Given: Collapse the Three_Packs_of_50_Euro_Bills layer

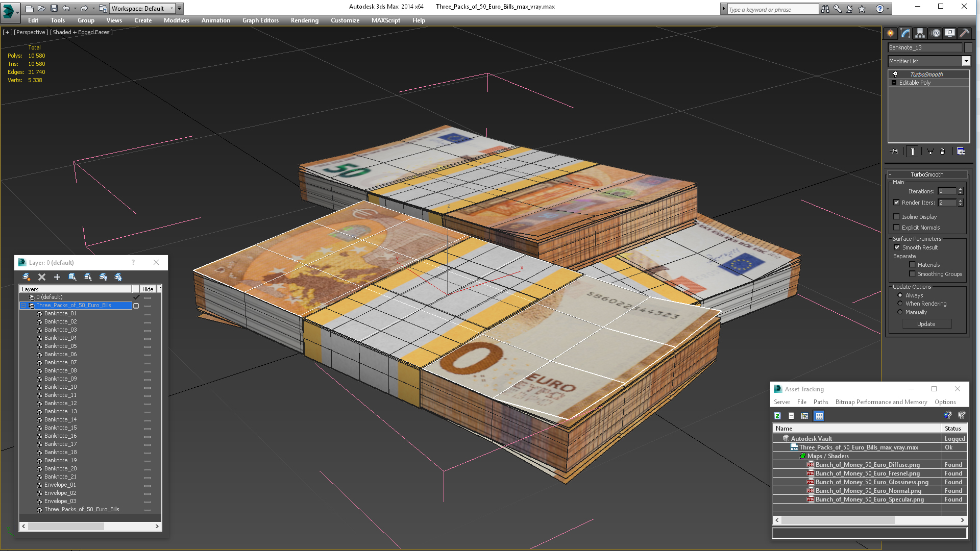Looking at the screenshot, I should 23,306.
